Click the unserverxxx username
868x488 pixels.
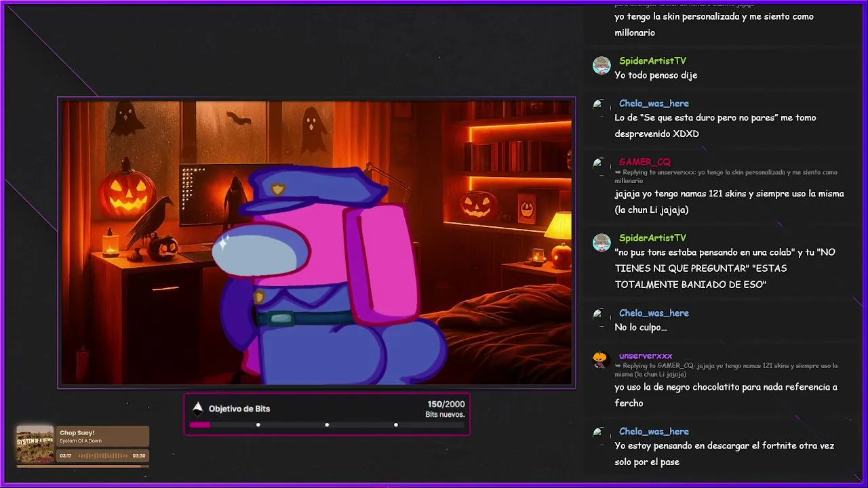[646, 356]
